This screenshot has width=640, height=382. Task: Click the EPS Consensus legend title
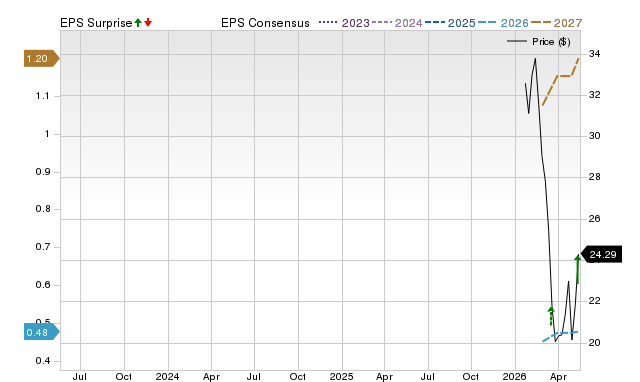click(265, 23)
